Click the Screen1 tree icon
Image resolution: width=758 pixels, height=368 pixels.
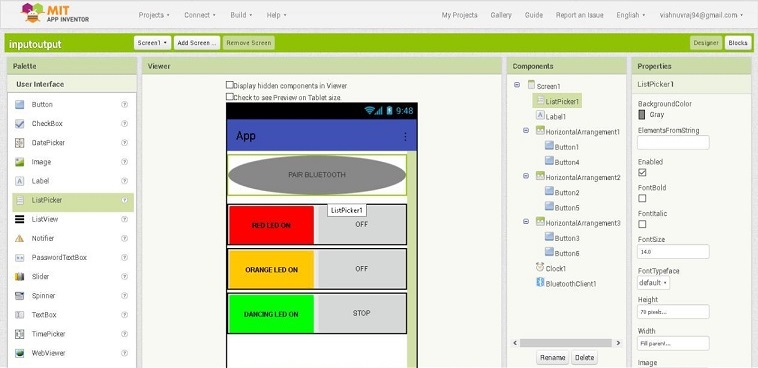(x=531, y=85)
